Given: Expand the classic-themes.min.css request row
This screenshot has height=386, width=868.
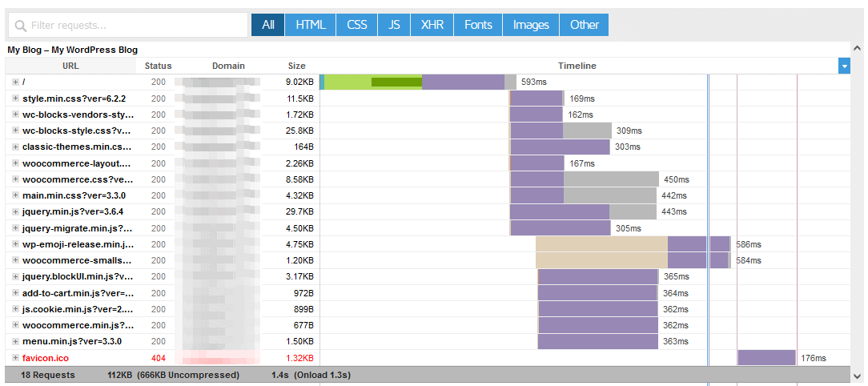Looking at the screenshot, I should click(x=15, y=147).
